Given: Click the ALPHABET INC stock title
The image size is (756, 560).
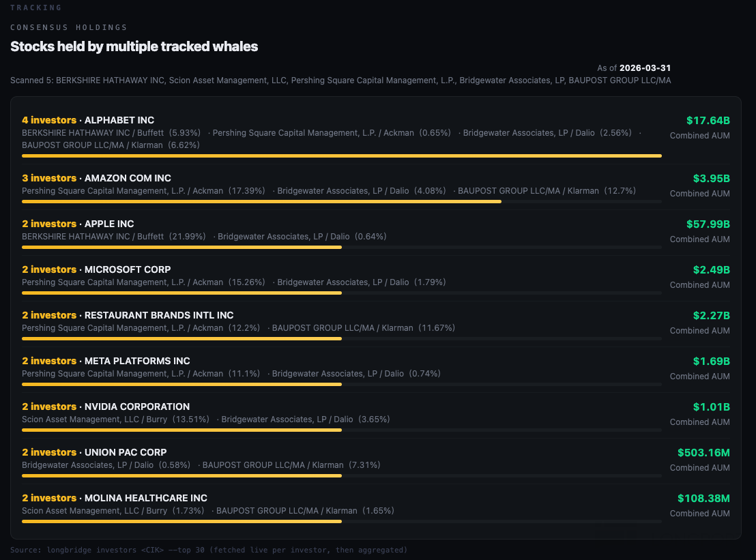Looking at the screenshot, I should 119,120.
